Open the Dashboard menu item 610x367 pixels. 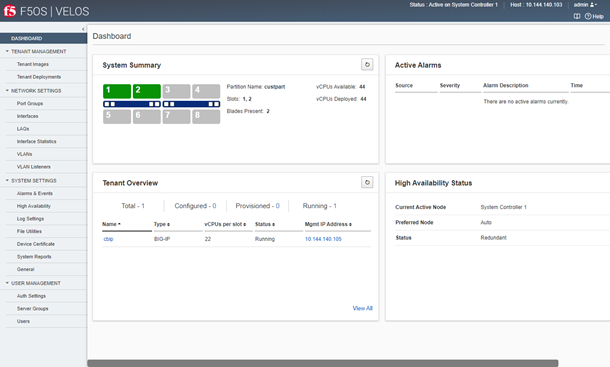pos(43,38)
